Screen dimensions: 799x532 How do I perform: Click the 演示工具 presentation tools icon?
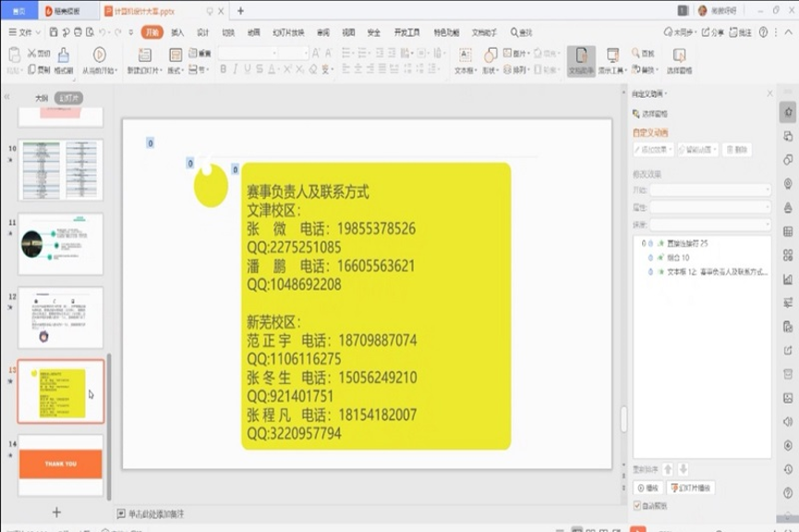coord(612,55)
